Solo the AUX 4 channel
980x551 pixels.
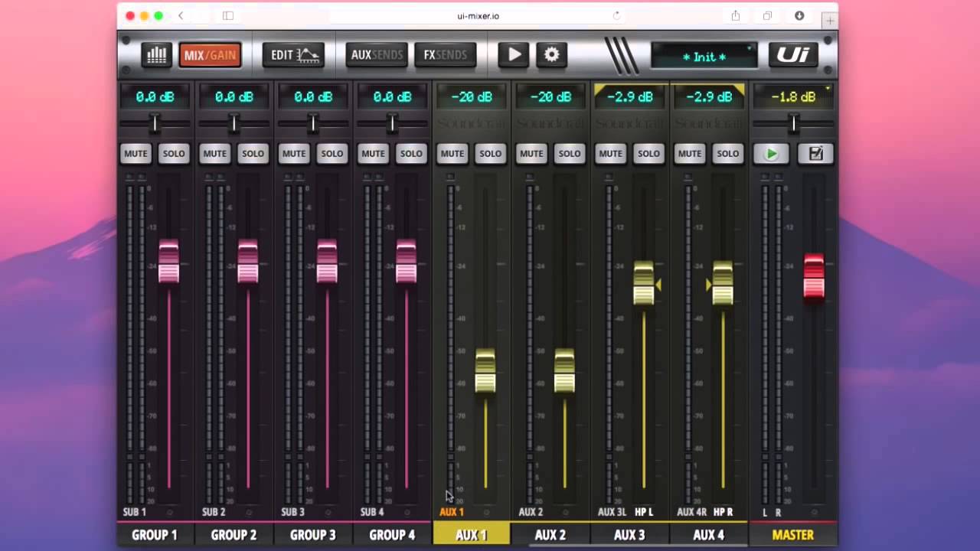point(728,154)
